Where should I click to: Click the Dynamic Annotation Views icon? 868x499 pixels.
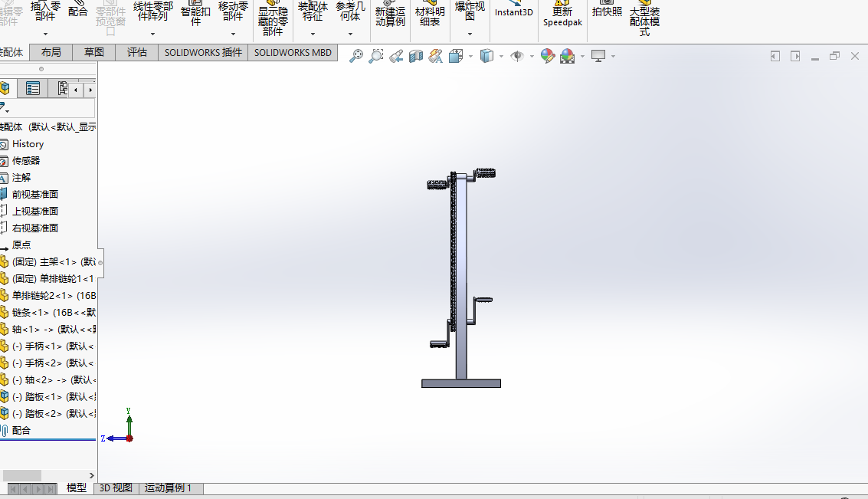click(x=436, y=56)
